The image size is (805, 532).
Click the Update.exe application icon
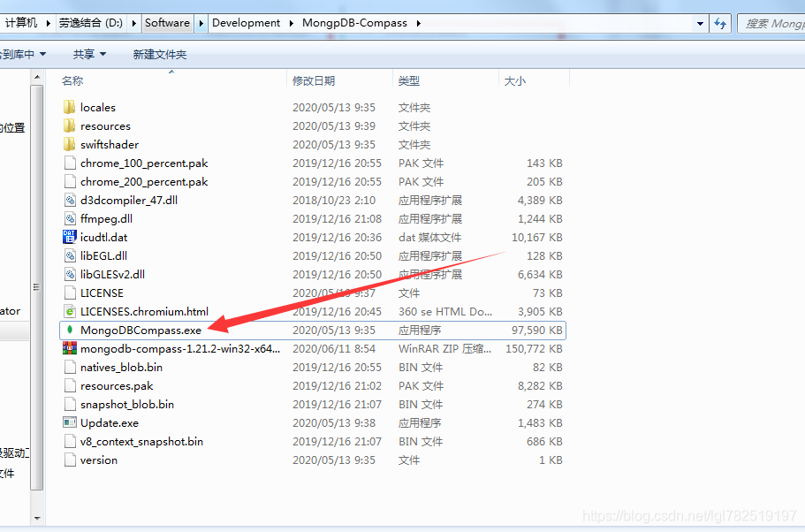pyautogui.click(x=69, y=422)
